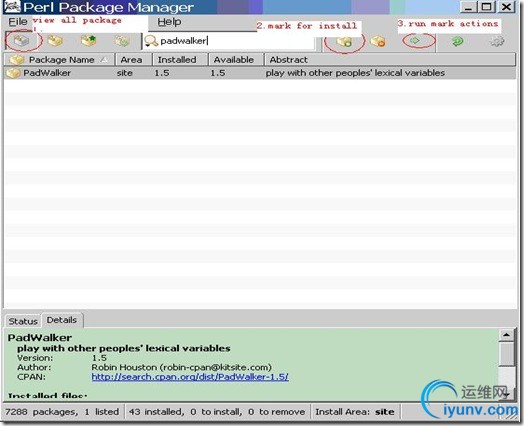Mark the selected package for install
The height and width of the screenshot is (426, 524).
344,41
